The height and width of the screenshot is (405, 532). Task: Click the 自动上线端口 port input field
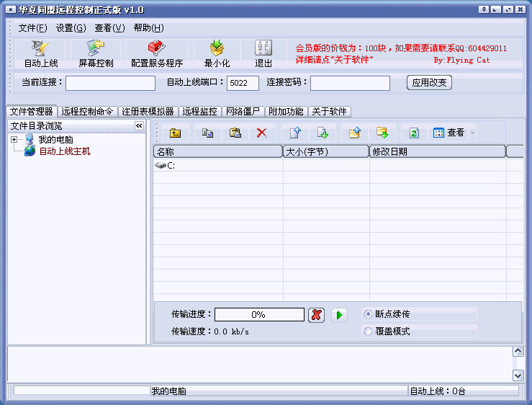point(243,83)
